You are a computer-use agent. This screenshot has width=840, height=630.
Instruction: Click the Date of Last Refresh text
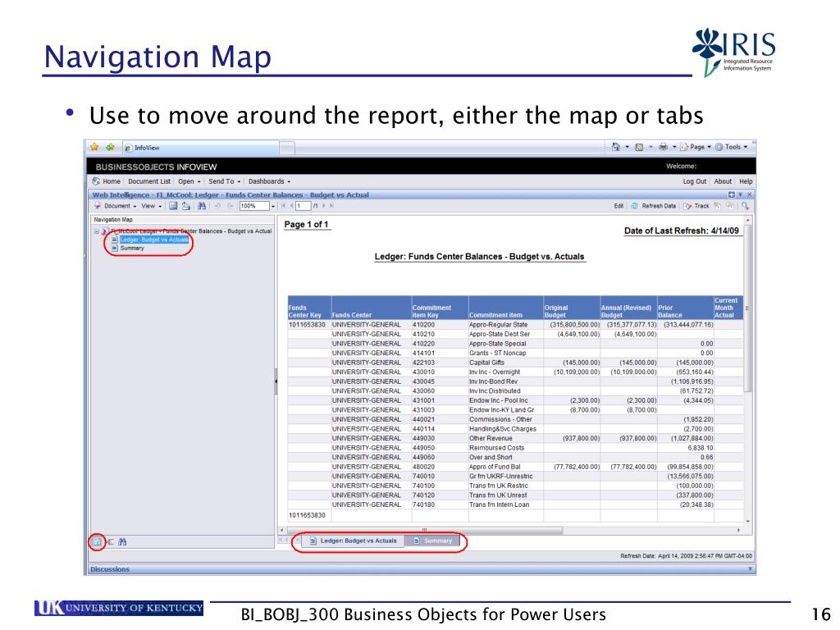pos(682,231)
